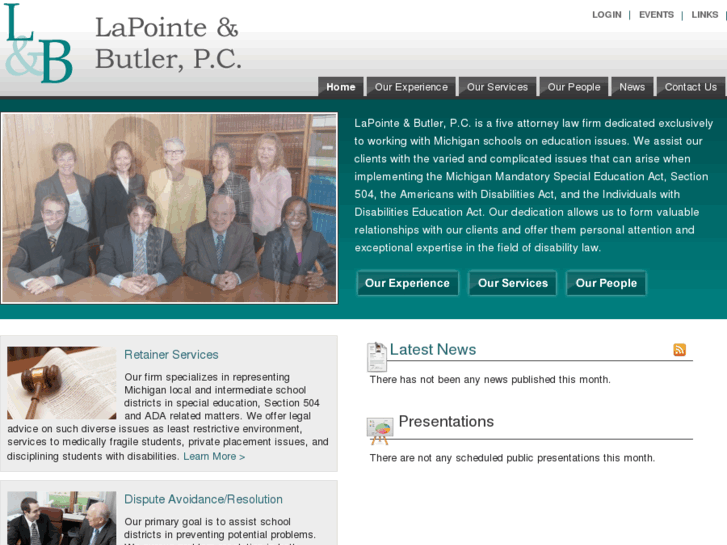Select the Contact Us navigation tab
Viewport: 727px width, 545px height.
[691, 87]
